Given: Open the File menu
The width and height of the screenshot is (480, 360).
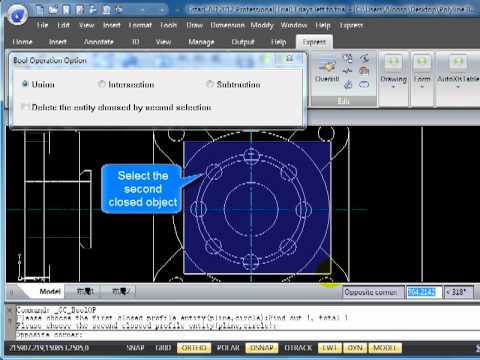Looking at the screenshot, I should 42,25.
